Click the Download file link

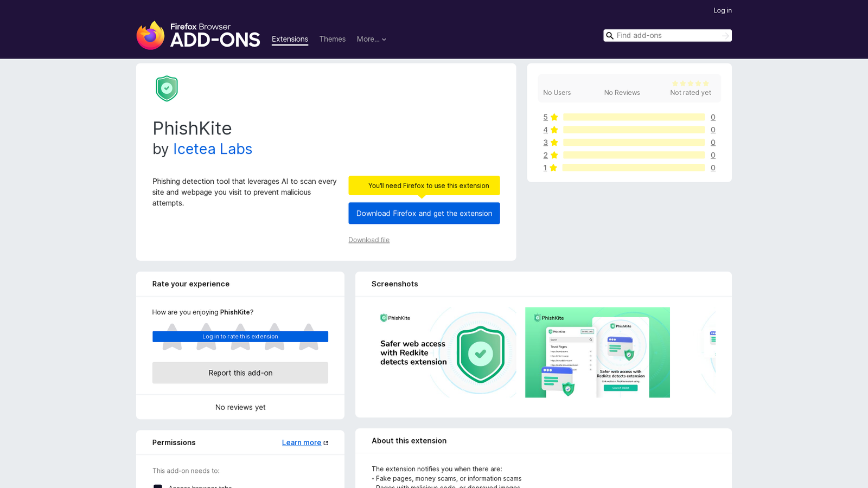tap(369, 240)
